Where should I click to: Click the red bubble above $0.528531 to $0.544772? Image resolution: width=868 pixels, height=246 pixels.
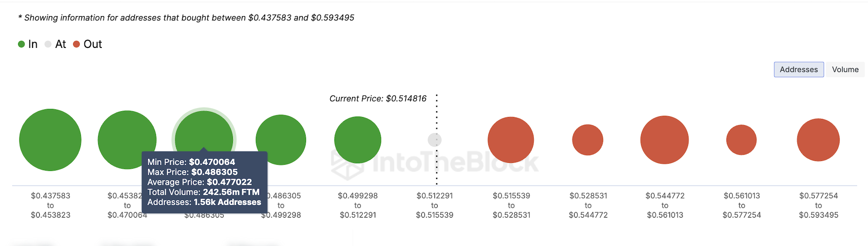[x=588, y=140]
